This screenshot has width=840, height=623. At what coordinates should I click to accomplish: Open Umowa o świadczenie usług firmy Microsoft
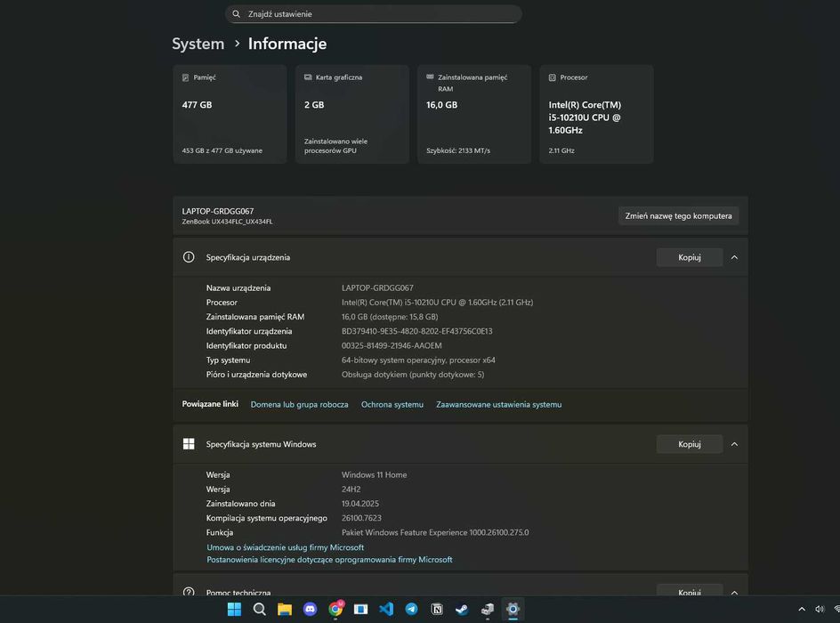click(x=286, y=547)
